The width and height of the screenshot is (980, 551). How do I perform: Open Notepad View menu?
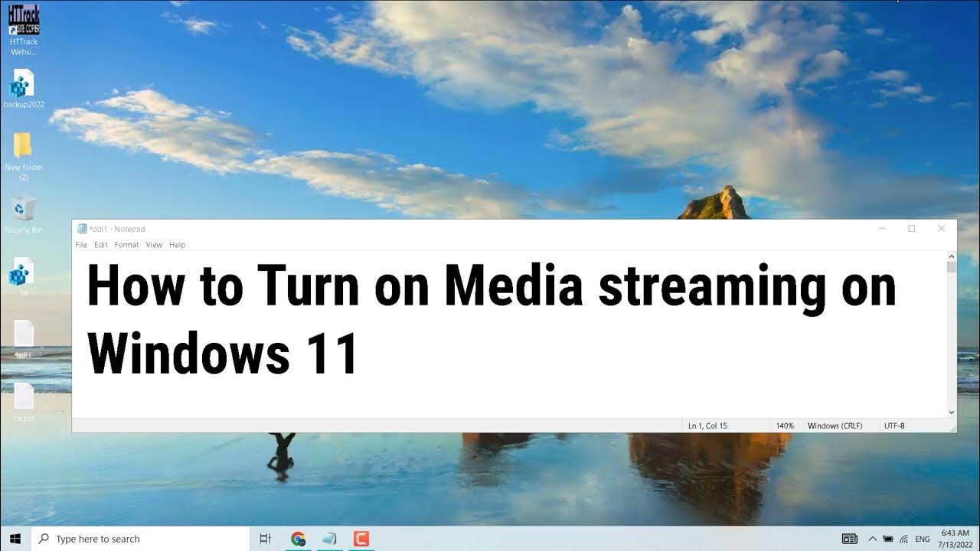(154, 245)
